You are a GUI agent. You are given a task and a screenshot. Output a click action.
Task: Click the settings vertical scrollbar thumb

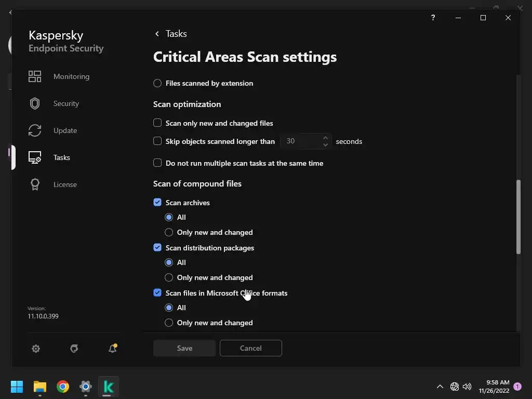tap(518, 217)
